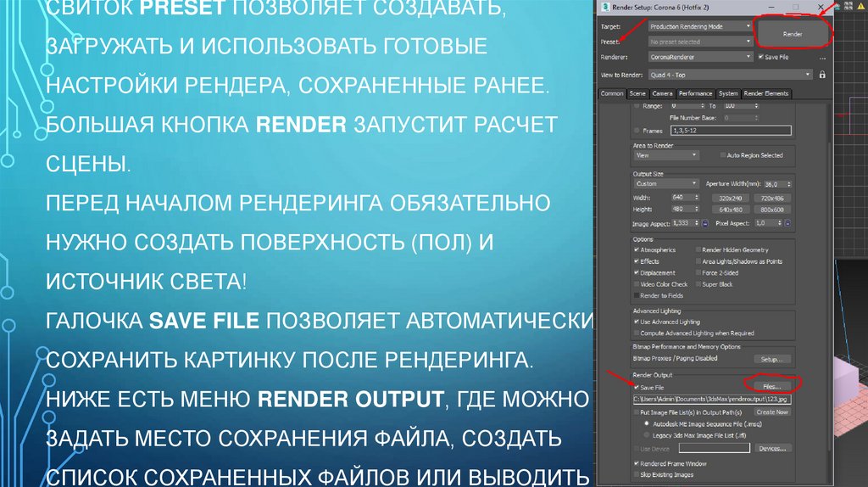Switch to the Render Elements tab
The width and height of the screenshot is (868, 487).
tap(766, 93)
